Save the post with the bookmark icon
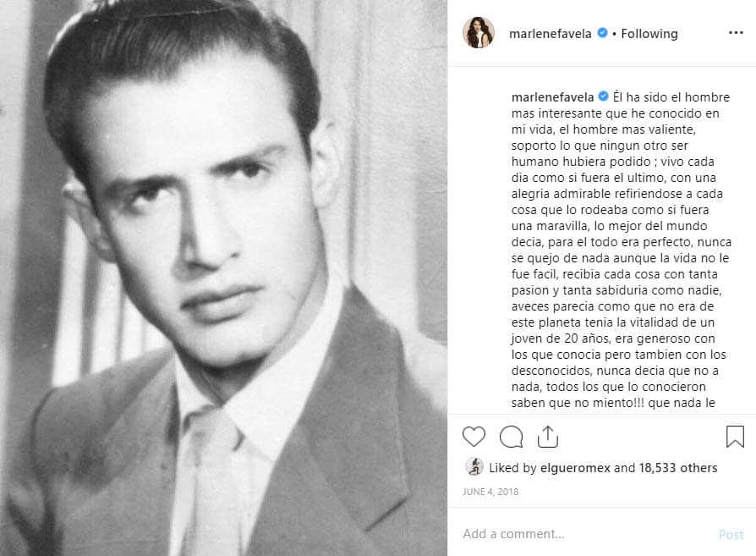The width and height of the screenshot is (756, 556). point(733,437)
